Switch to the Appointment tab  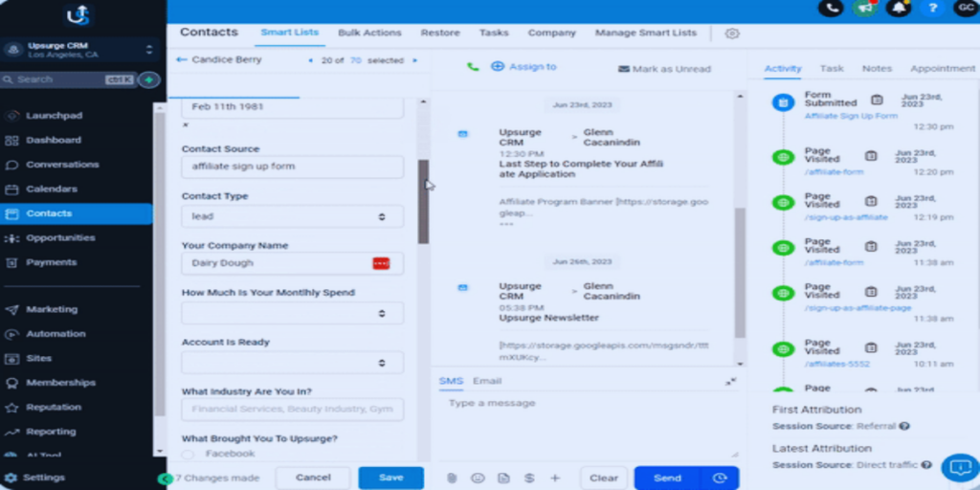(x=943, y=69)
